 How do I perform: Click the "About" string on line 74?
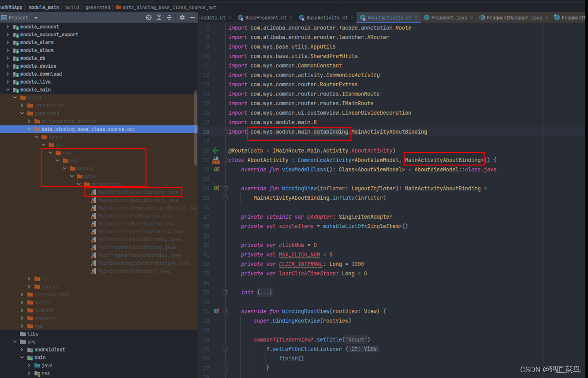356,340
